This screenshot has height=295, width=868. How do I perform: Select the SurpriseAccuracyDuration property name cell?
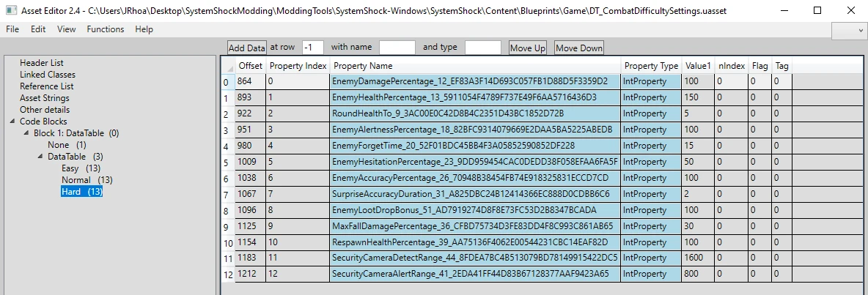coord(475,194)
